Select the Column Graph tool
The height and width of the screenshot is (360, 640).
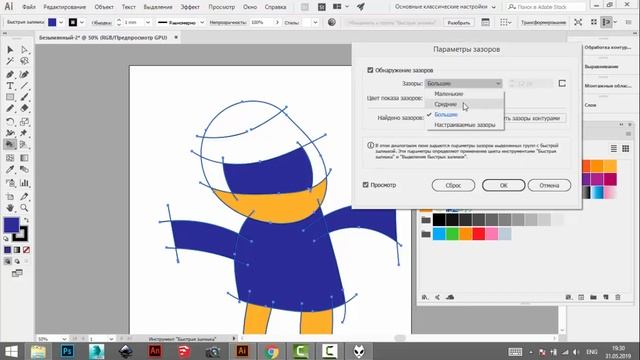coord(24,183)
